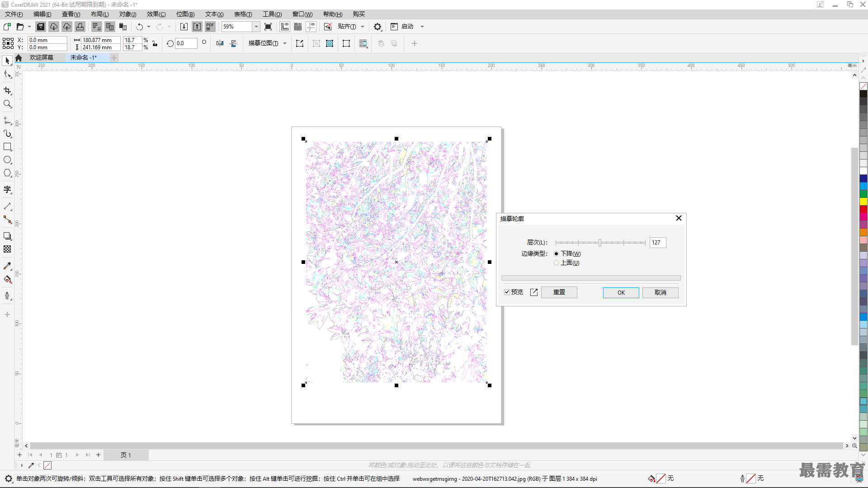
Task: Select the 上面 edge type radio
Action: 556,263
